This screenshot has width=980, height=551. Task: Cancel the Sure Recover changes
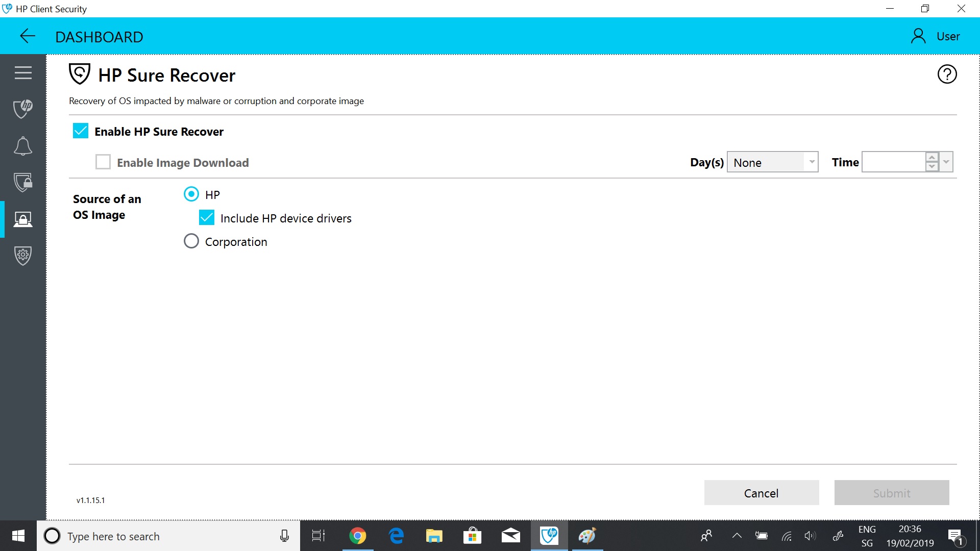[x=761, y=492]
